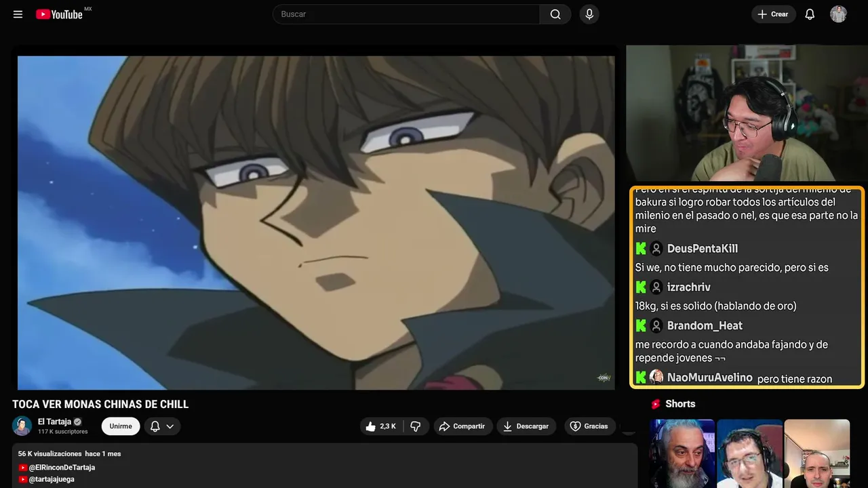Download the video with Descargar
The height and width of the screenshot is (488, 868).
526,426
